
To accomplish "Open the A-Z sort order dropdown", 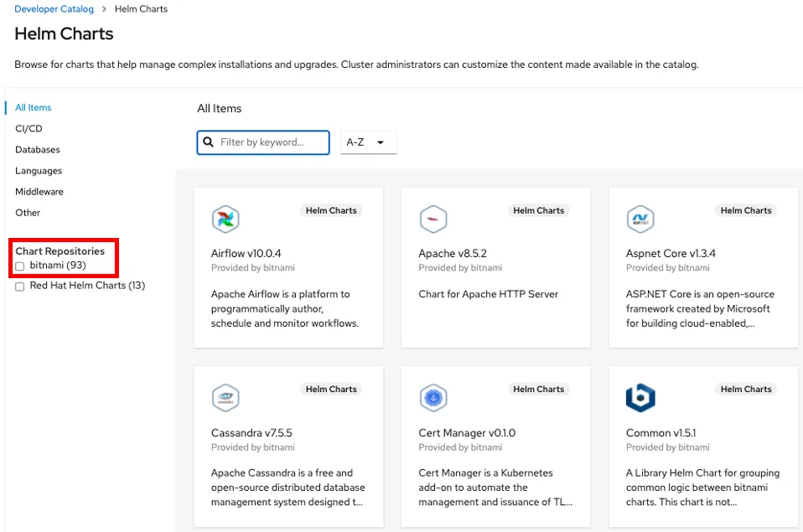I will (368, 142).
